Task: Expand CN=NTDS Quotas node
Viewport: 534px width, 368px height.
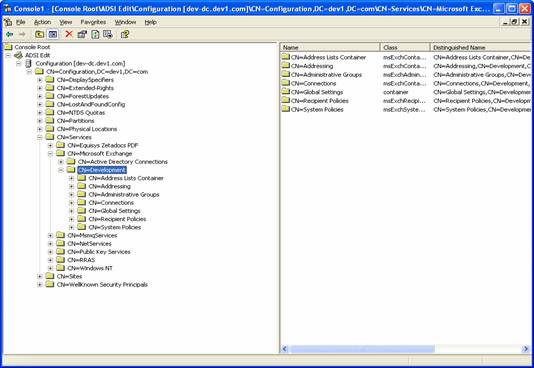Action: point(40,112)
